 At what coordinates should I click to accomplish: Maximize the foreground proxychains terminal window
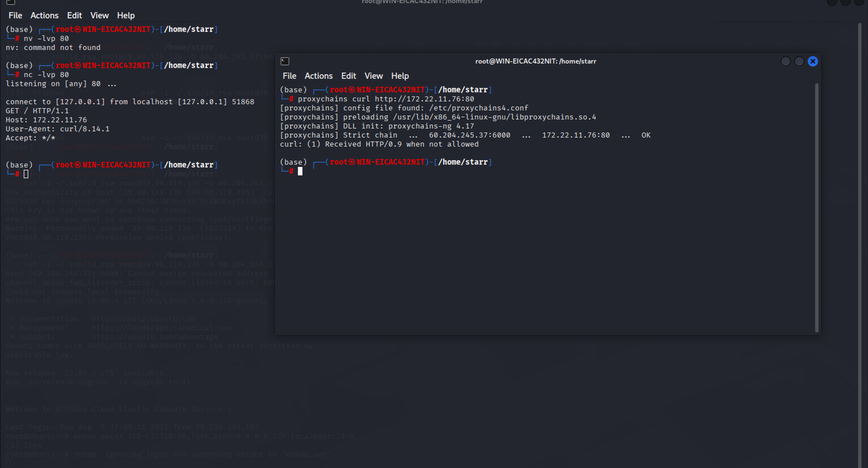(x=799, y=61)
